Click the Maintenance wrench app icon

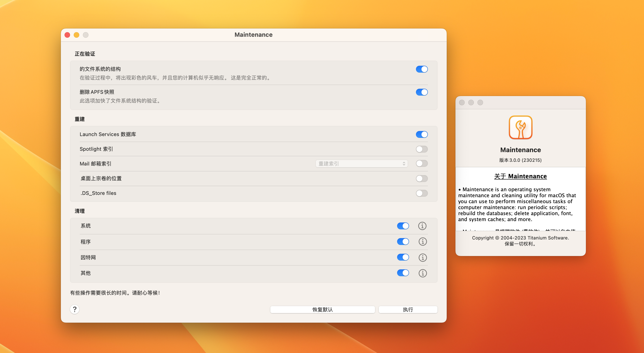coord(520,127)
